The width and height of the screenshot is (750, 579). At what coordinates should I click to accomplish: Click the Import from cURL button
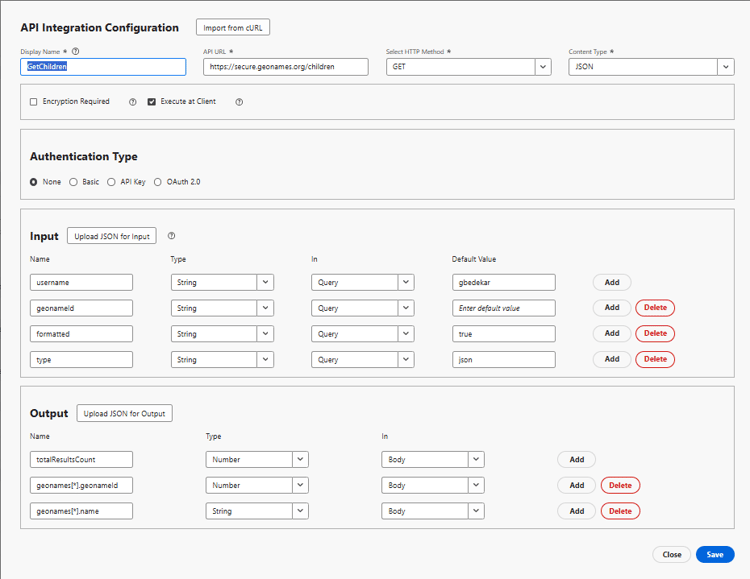(233, 28)
